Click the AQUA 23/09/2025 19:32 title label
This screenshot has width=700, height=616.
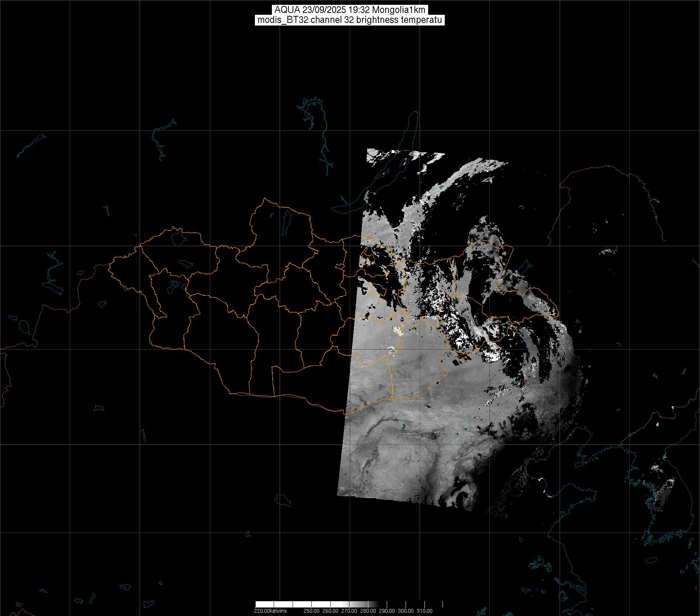[349, 10]
